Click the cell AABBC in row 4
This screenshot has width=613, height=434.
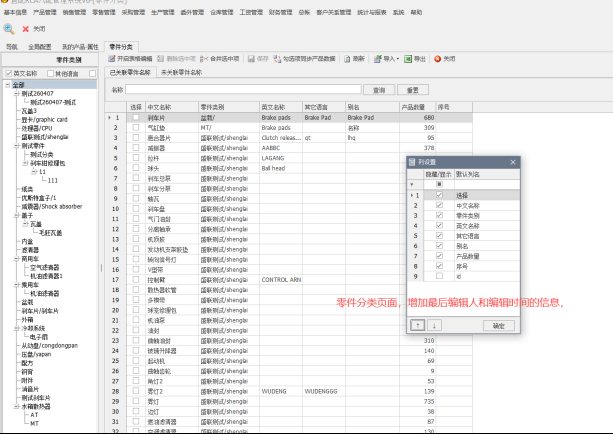pos(281,148)
